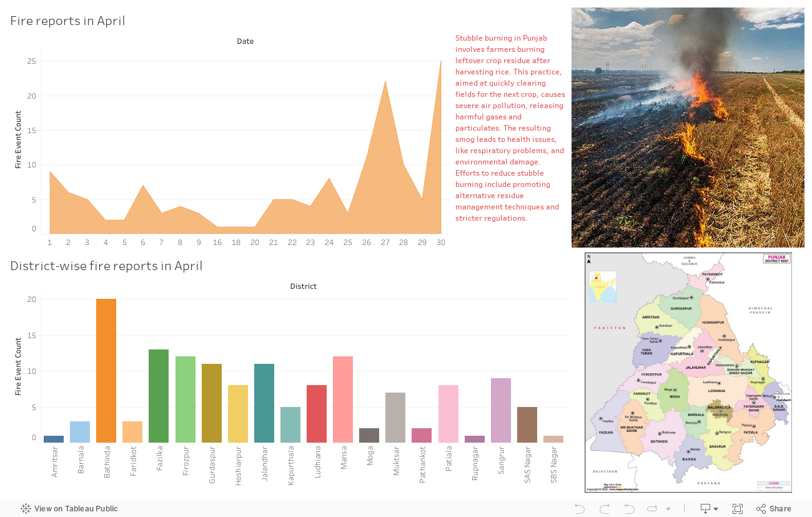Select the teal Jalandhar bar
812x517 pixels.
264,403
